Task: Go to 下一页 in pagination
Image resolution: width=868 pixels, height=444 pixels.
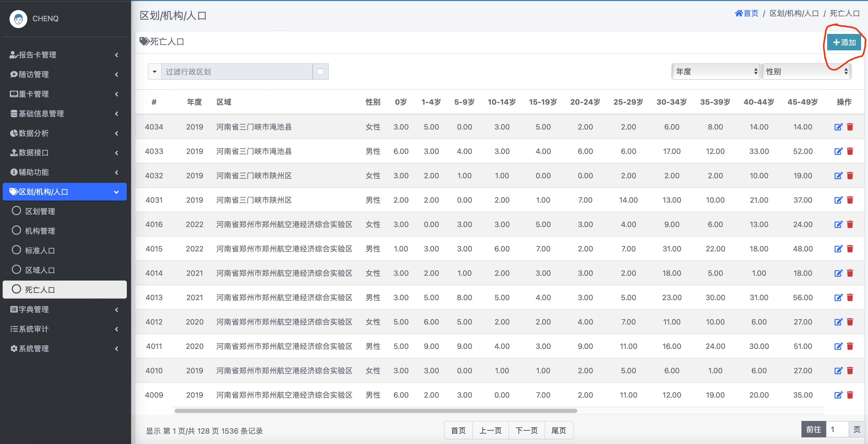Action: point(526,430)
